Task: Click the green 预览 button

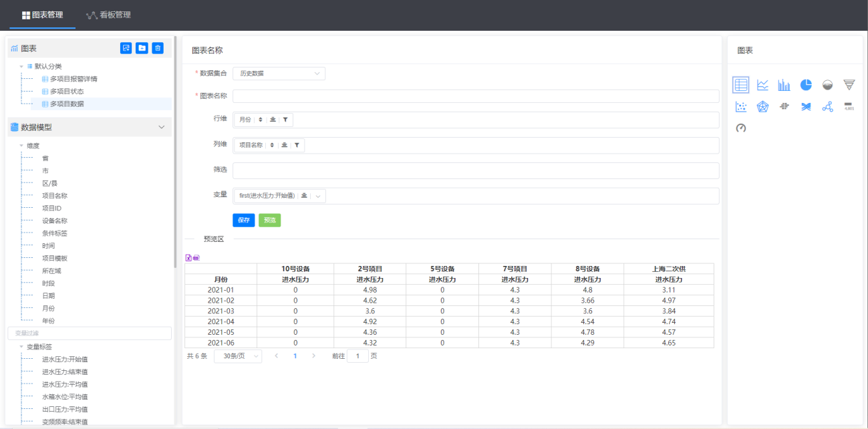Action: click(269, 220)
